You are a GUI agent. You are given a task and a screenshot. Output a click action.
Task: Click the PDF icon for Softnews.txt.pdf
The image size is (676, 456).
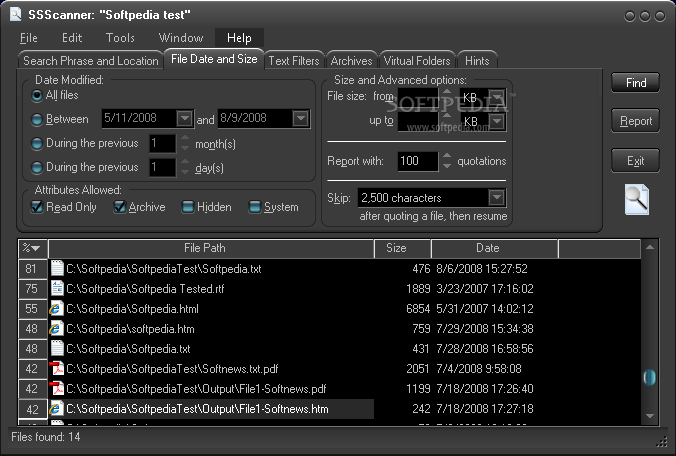pos(56,369)
